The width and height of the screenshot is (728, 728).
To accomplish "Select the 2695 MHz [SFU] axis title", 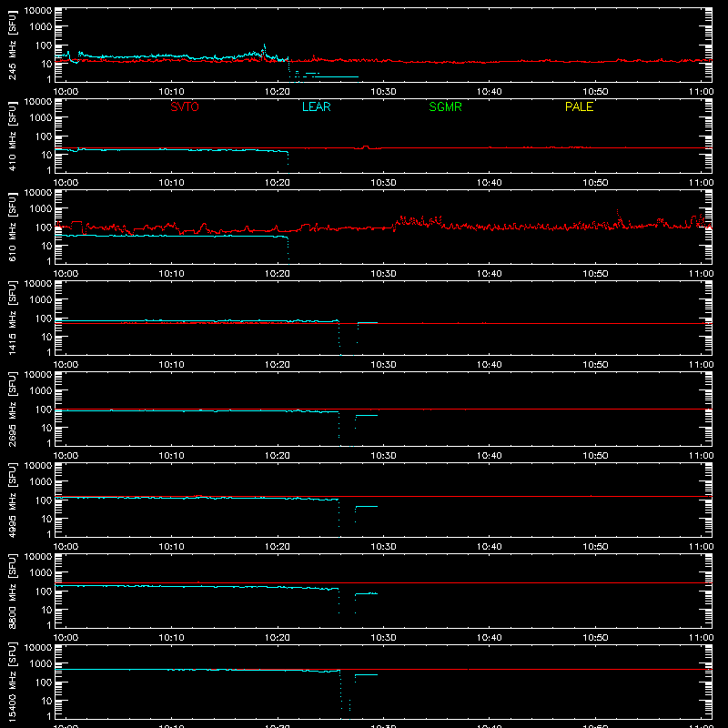I will 13,409.
